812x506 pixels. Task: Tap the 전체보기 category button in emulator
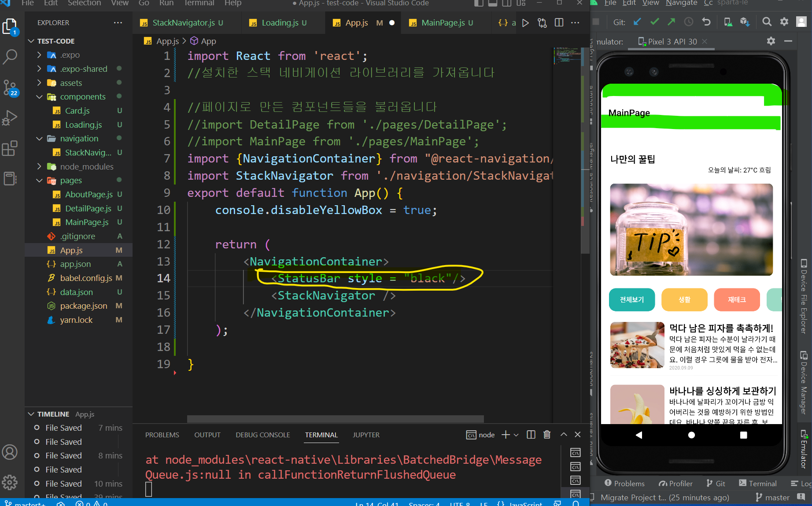632,299
